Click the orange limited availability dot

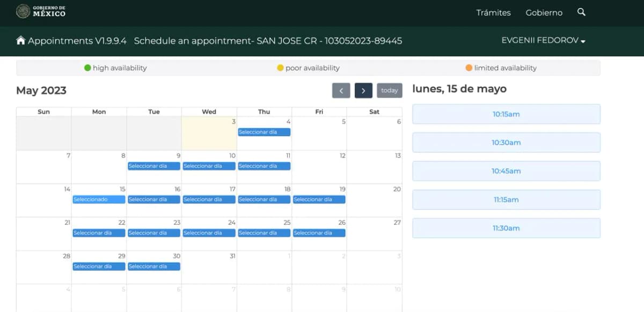click(x=469, y=68)
